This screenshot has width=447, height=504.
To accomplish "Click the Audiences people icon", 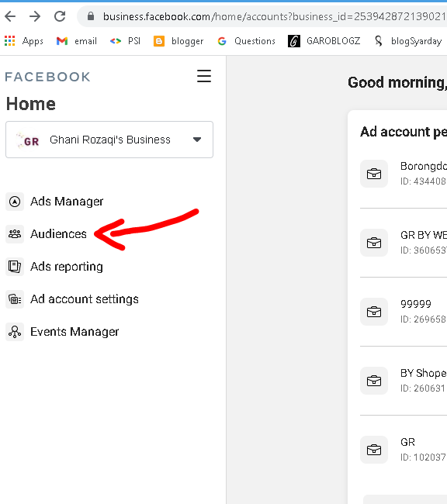I will pyautogui.click(x=15, y=234).
